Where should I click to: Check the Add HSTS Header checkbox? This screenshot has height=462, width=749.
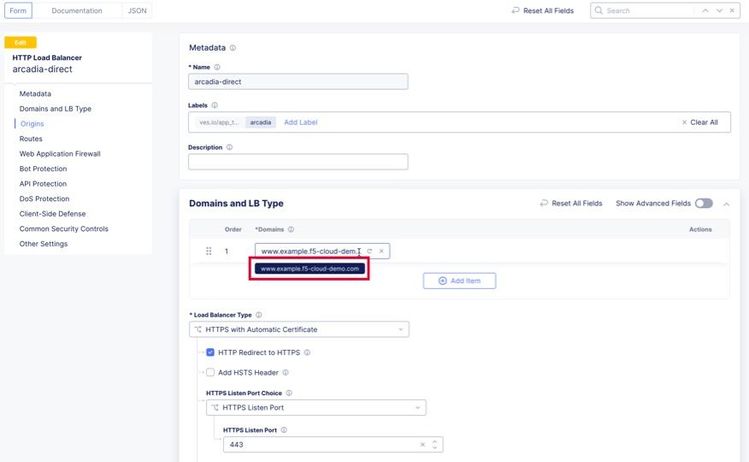pyautogui.click(x=210, y=372)
